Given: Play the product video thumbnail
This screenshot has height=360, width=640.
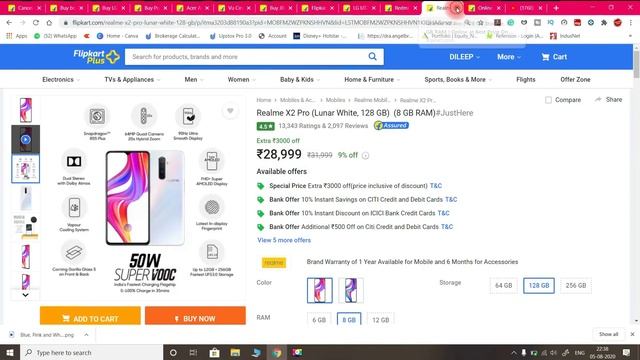Looking at the screenshot, I should [25, 140].
